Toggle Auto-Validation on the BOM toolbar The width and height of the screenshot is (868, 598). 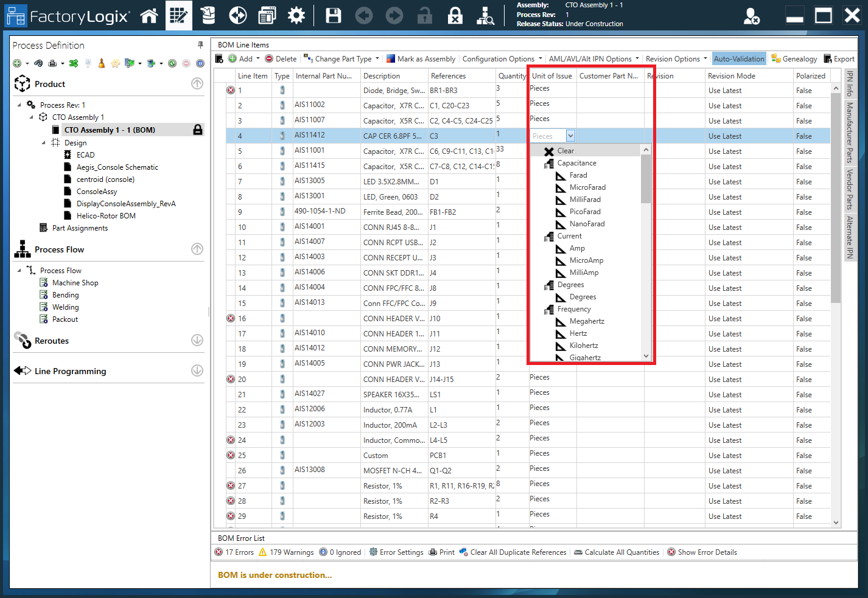coord(738,58)
